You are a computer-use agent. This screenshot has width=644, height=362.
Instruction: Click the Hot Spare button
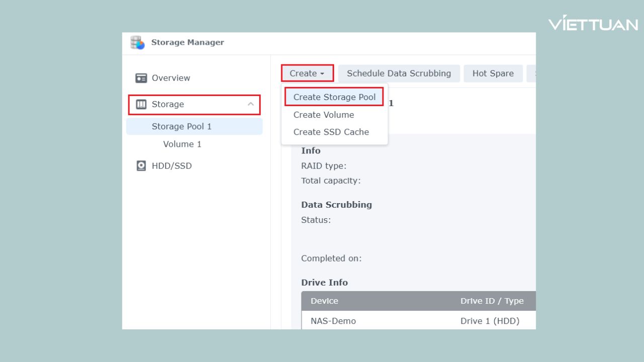tap(493, 73)
